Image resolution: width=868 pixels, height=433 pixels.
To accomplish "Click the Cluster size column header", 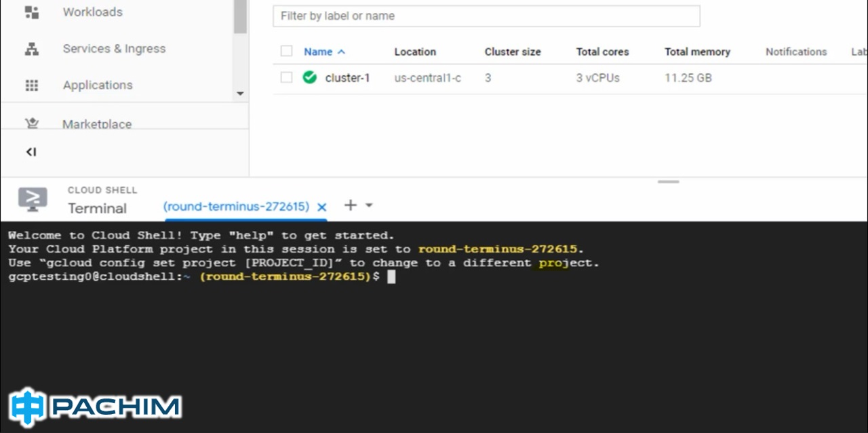I will tap(513, 51).
